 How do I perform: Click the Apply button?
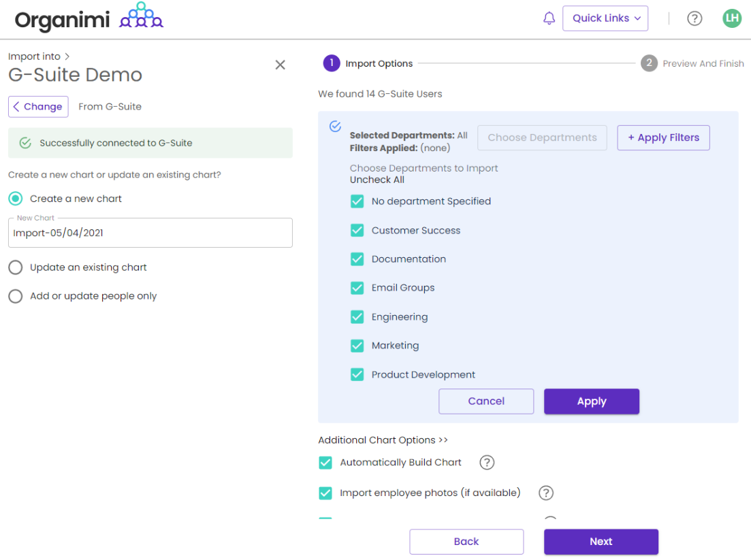(591, 401)
